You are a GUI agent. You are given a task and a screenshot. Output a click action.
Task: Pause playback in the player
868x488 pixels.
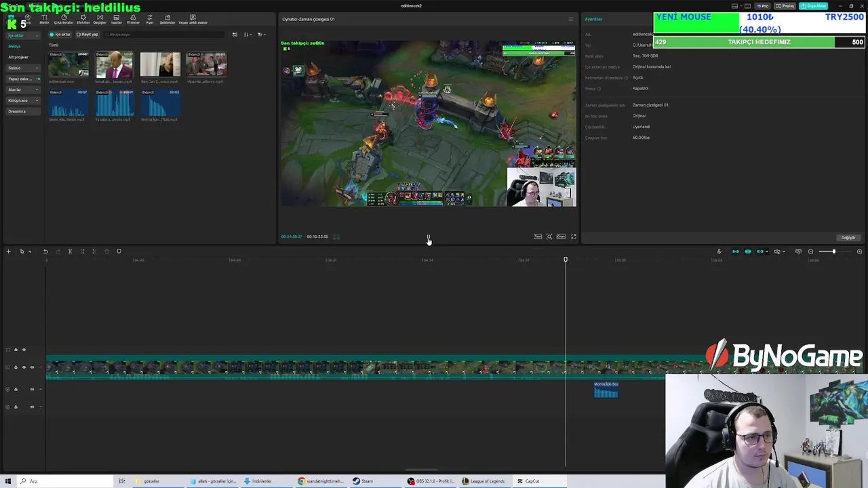pos(428,237)
